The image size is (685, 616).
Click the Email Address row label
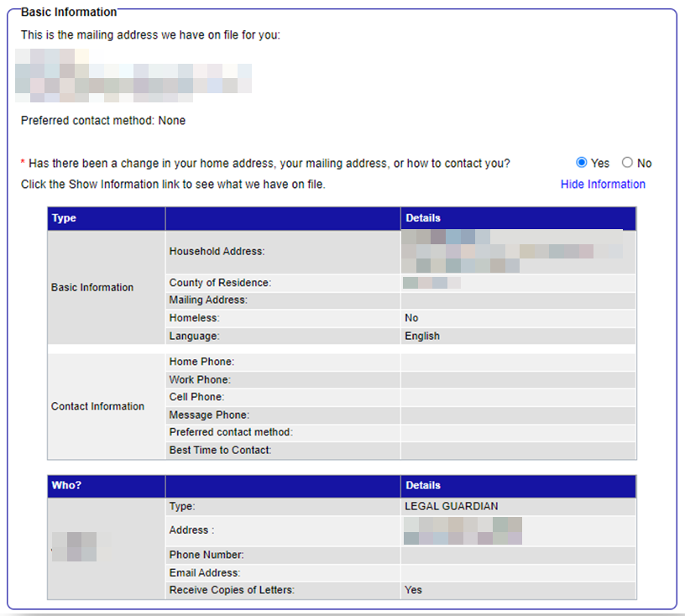click(205, 572)
